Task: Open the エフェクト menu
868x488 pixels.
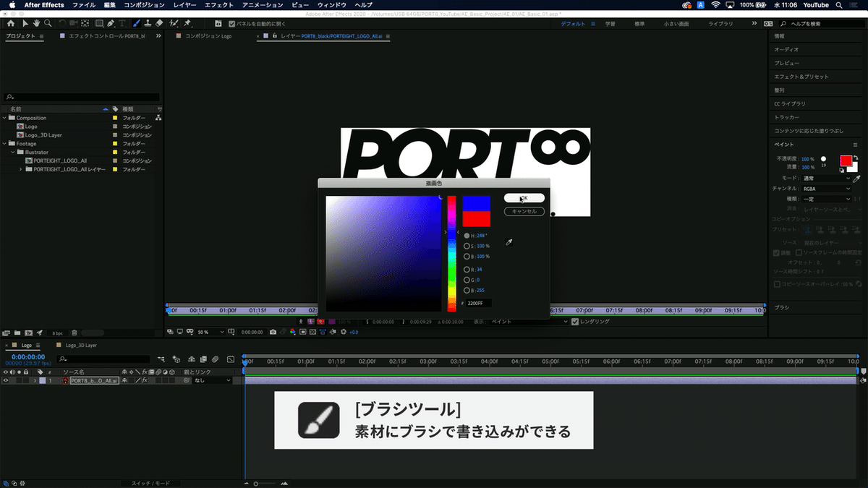Action: tap(219, 5)
